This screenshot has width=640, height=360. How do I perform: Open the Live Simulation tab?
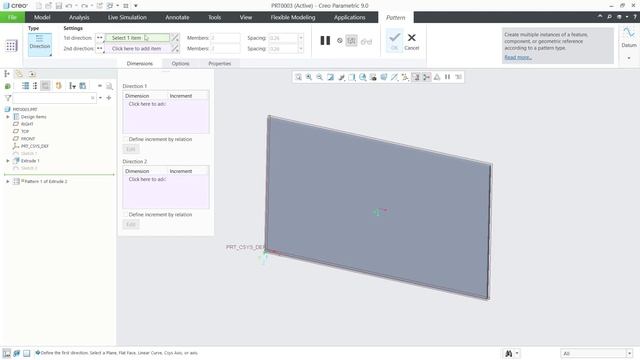(127, 17)
